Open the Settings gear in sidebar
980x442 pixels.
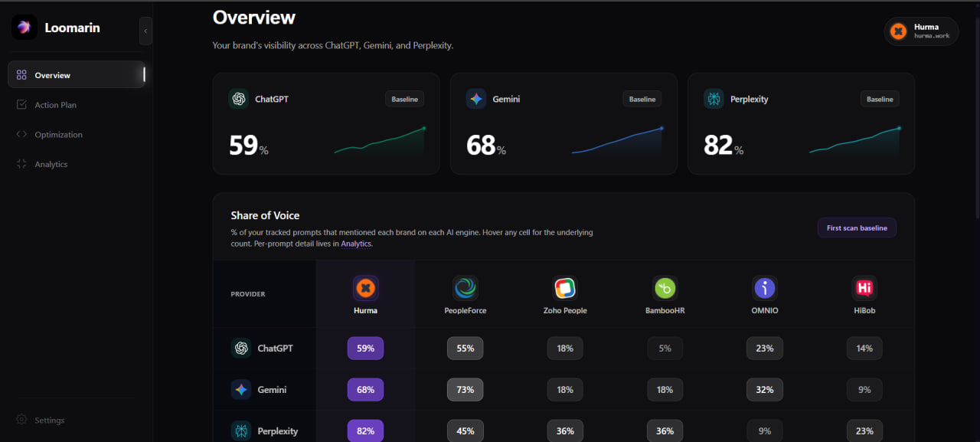[21, 420]
